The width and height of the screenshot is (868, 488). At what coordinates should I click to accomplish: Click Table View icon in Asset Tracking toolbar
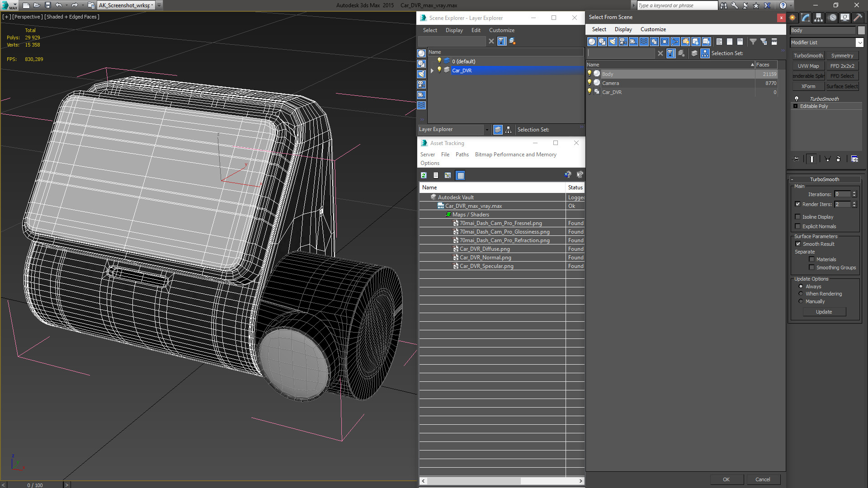tap(460, 175)
